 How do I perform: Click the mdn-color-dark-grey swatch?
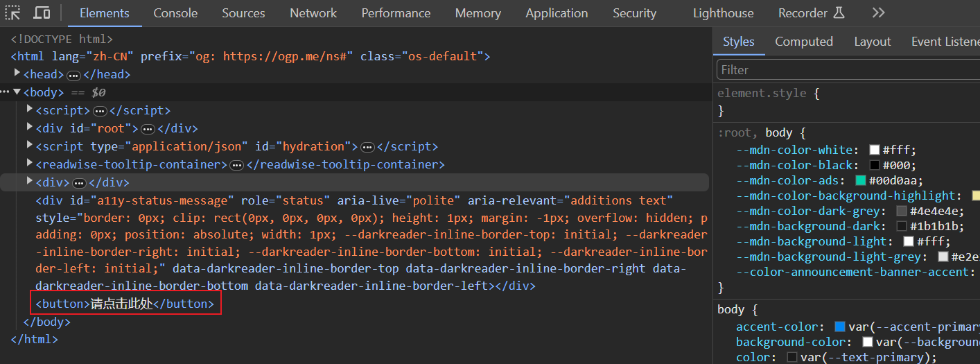(902, 211)
